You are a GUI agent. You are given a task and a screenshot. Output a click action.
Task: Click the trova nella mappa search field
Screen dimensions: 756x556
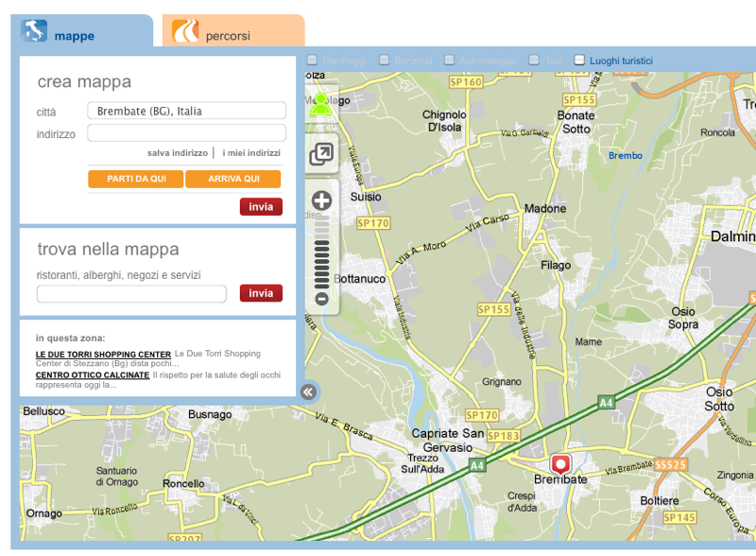131,293
